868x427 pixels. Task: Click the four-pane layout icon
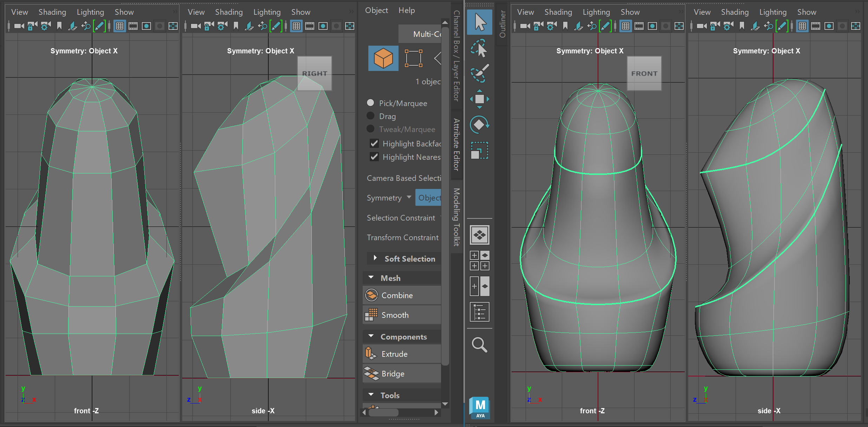(x=480, y=261)
